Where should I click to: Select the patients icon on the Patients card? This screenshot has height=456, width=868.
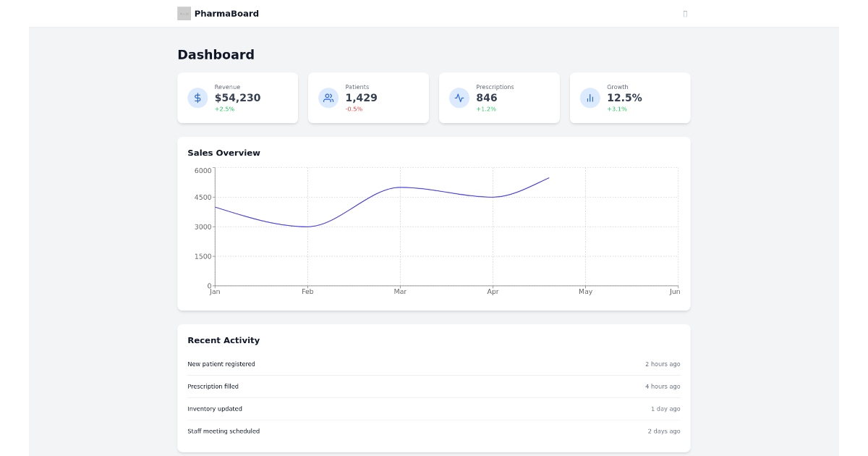[328, 98]
